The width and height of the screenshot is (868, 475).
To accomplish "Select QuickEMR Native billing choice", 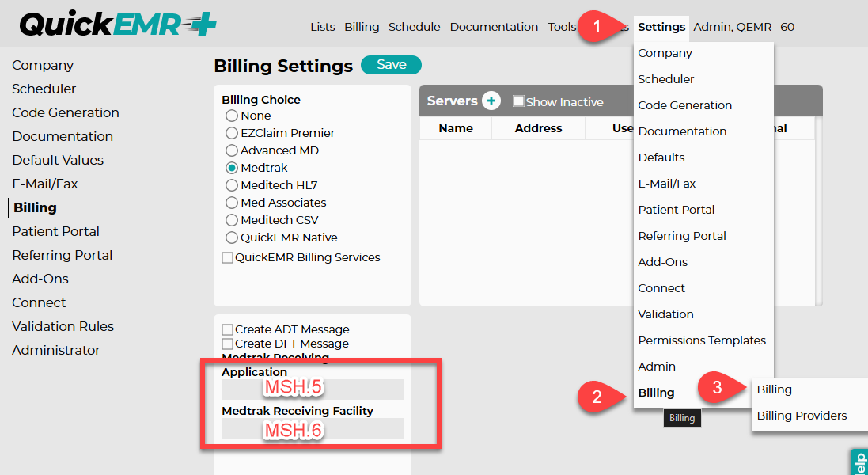I will tap(231, 237).
